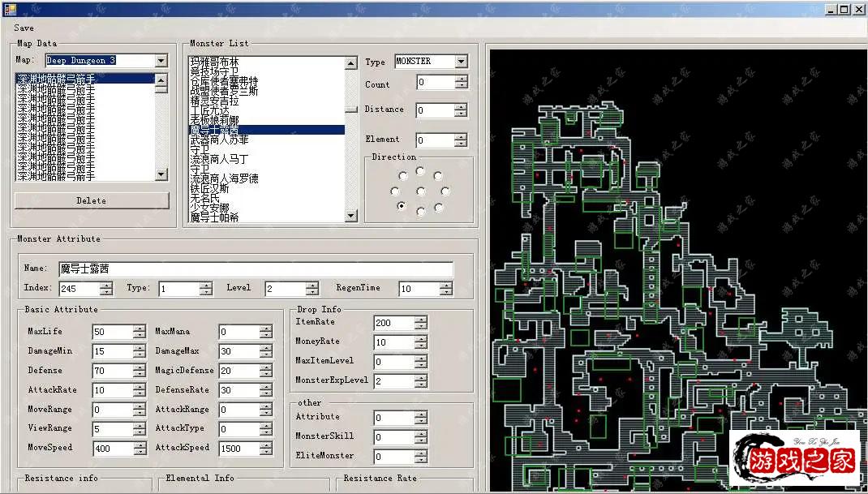Click the ItemRate input field
Viewport: 868px width, 494px height.
(393, 323)
